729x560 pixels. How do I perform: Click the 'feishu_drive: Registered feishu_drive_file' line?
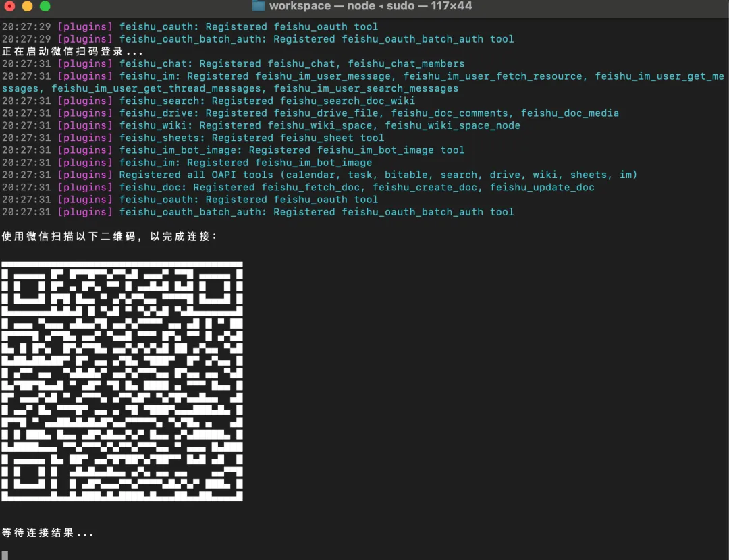point(310,113)
